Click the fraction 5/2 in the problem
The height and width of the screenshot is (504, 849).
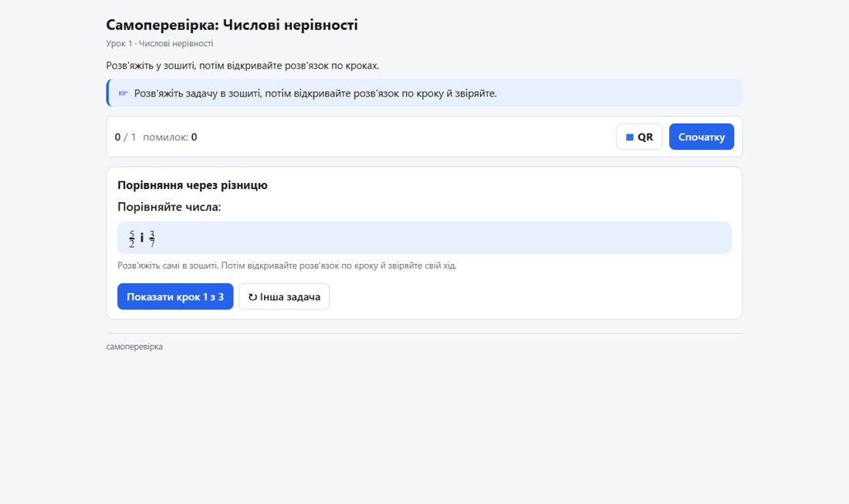(131, 238)
